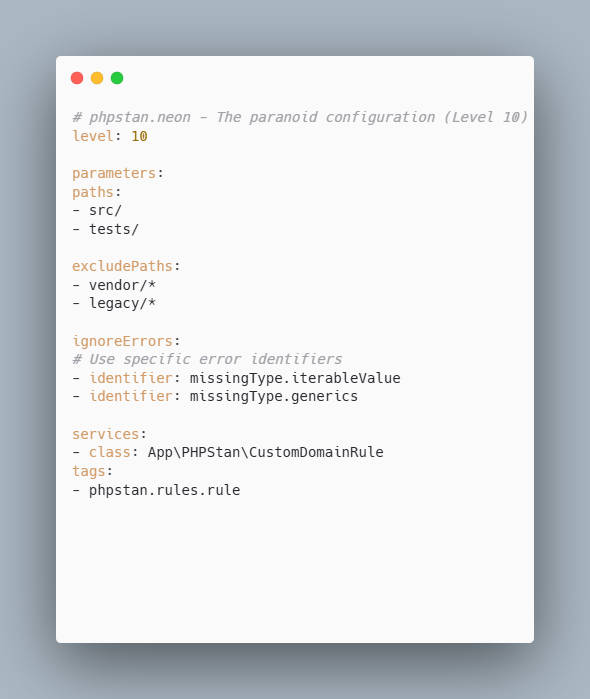Click the services key
Screen dimensions: 590x699
coord(105,434)
